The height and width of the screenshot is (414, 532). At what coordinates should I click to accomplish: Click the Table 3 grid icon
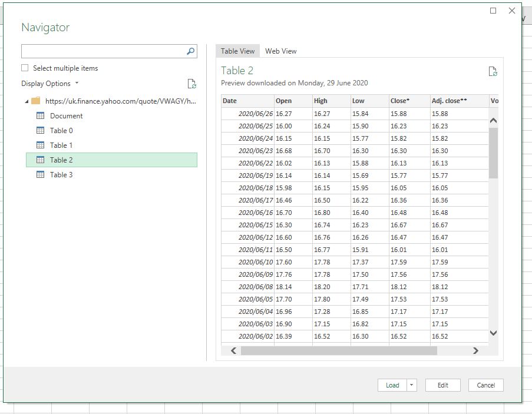[41, 175]
